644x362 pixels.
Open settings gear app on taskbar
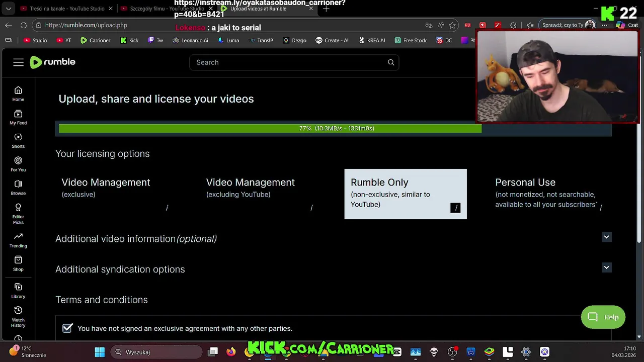point(526,352)
